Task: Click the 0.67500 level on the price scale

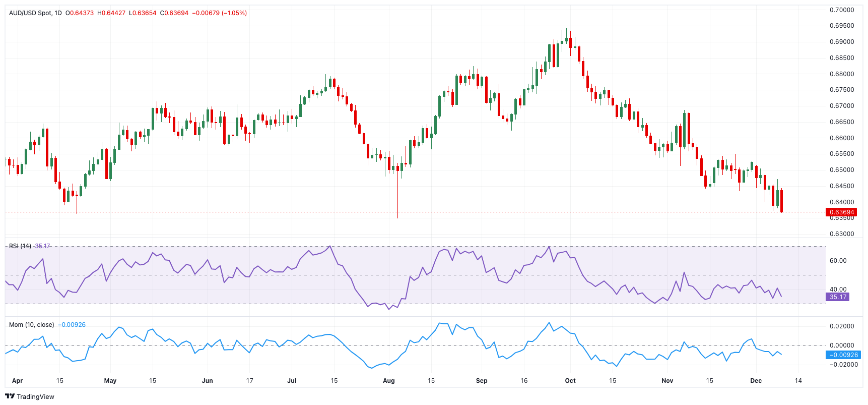Action: click(842, 90)
